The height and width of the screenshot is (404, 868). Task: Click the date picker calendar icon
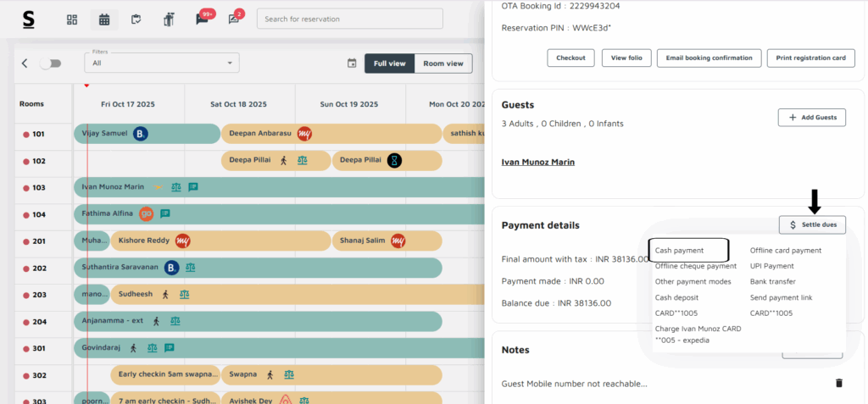352,64
